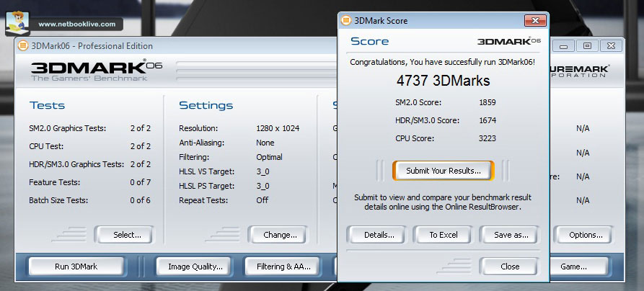
Task: Click the 3DMark06 Gamers' Benchmark logo
Action: coord(97,71)
